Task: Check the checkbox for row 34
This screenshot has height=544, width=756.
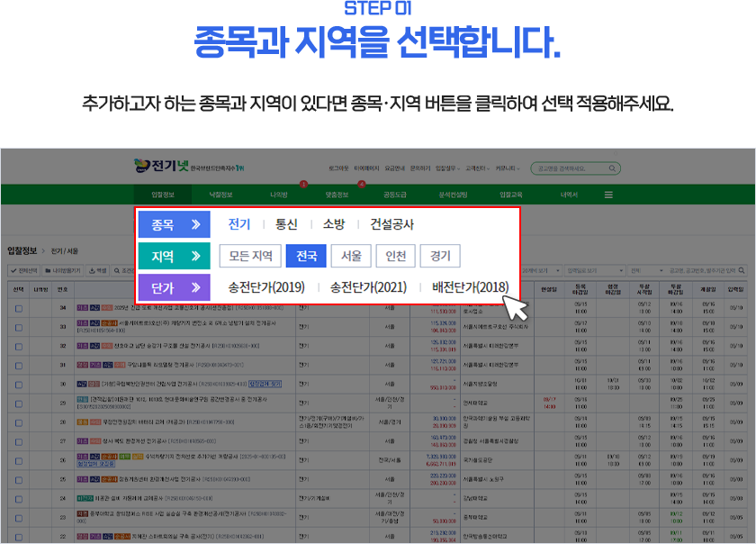Action: (x=19, y=308)
